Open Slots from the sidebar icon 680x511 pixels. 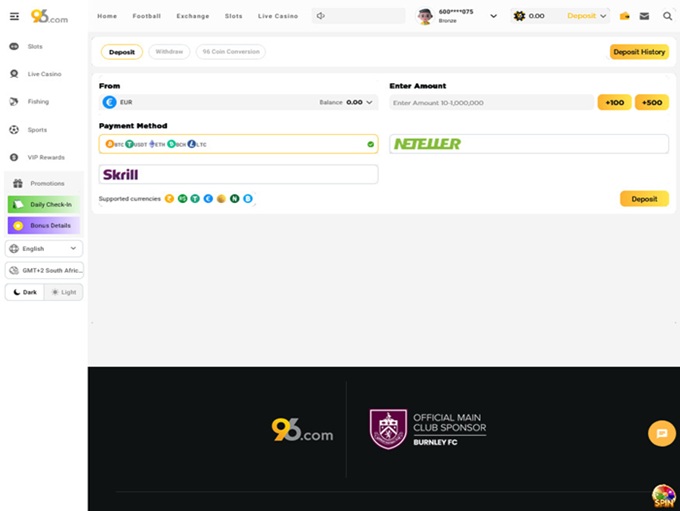(x=14, y=46)
